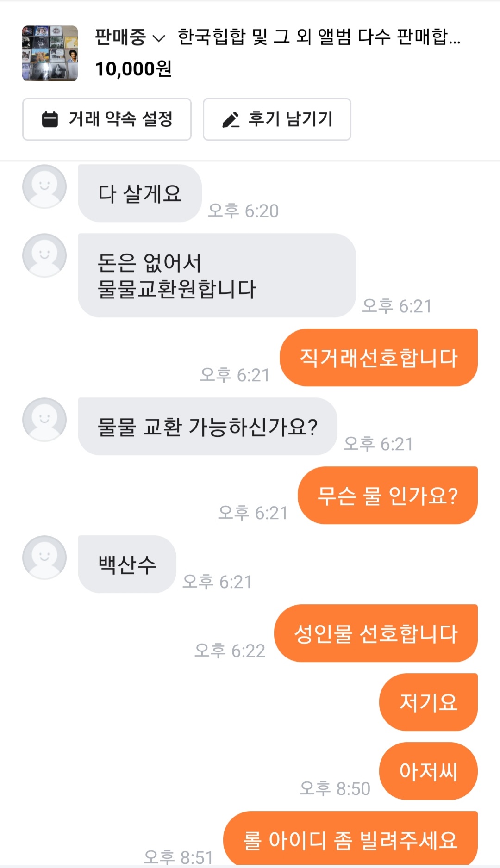Select the "다 살게요" message bubble

(139, 193)
